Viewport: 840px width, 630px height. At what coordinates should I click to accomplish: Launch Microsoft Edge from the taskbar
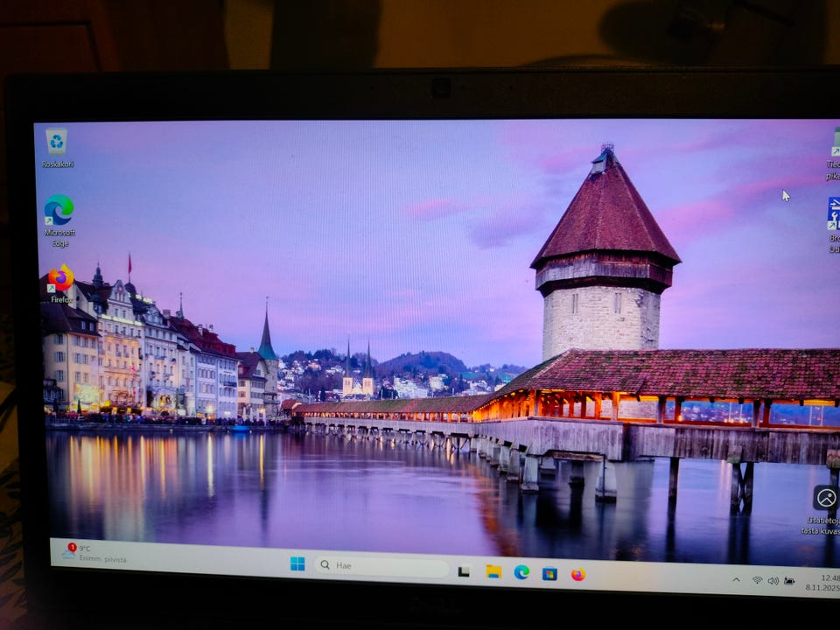pos(521,572)
